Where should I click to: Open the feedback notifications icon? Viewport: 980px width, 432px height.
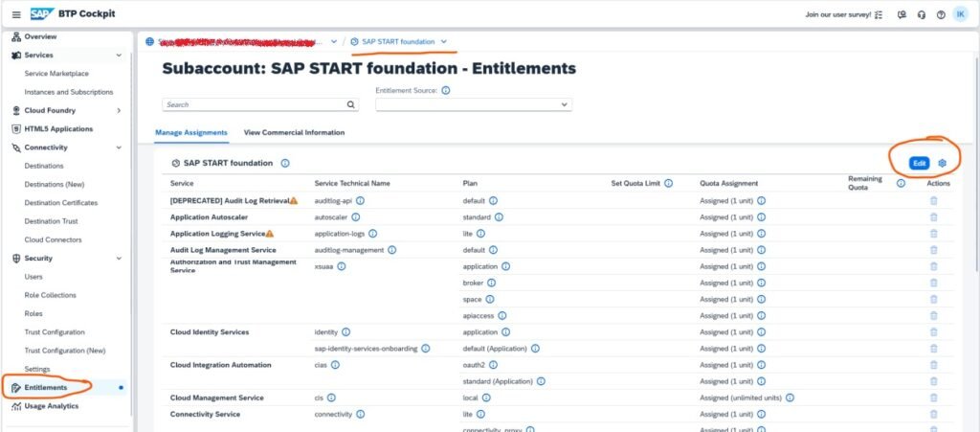coord(902,14)
